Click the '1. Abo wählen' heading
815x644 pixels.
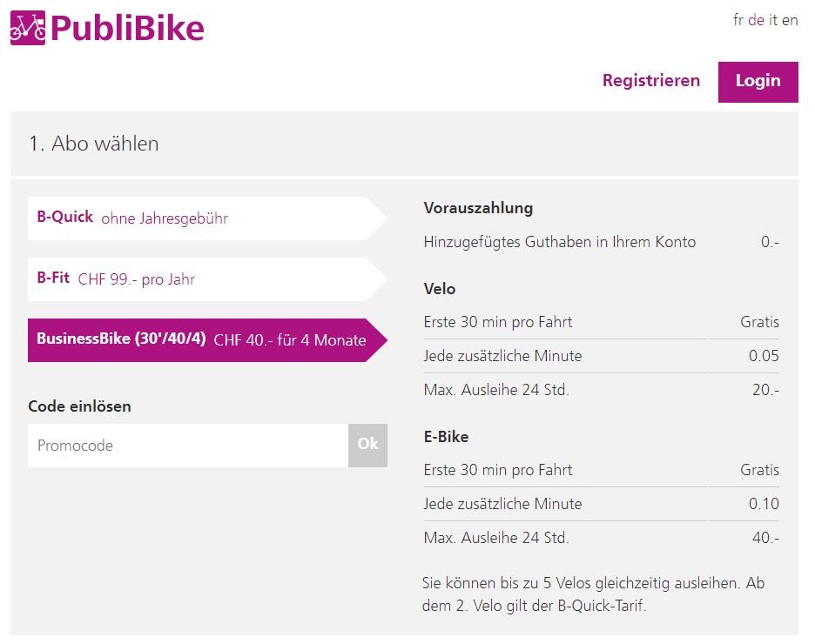coord(94,144)
